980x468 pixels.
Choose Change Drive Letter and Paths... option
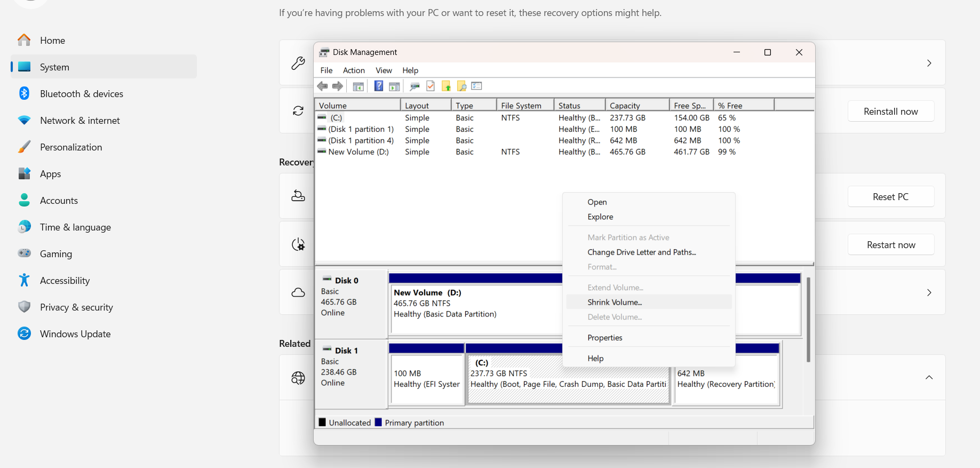[x=649, y=252]
